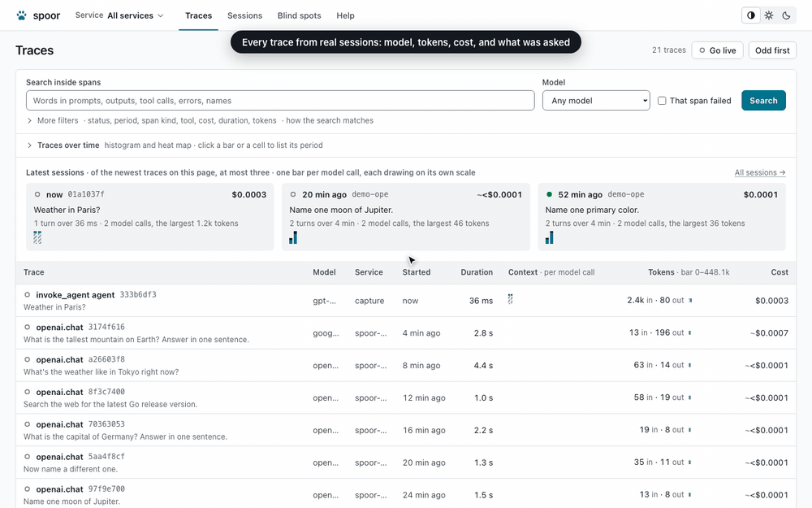
Task: Click the spoor paw logo icon
Action: point(21,15)
